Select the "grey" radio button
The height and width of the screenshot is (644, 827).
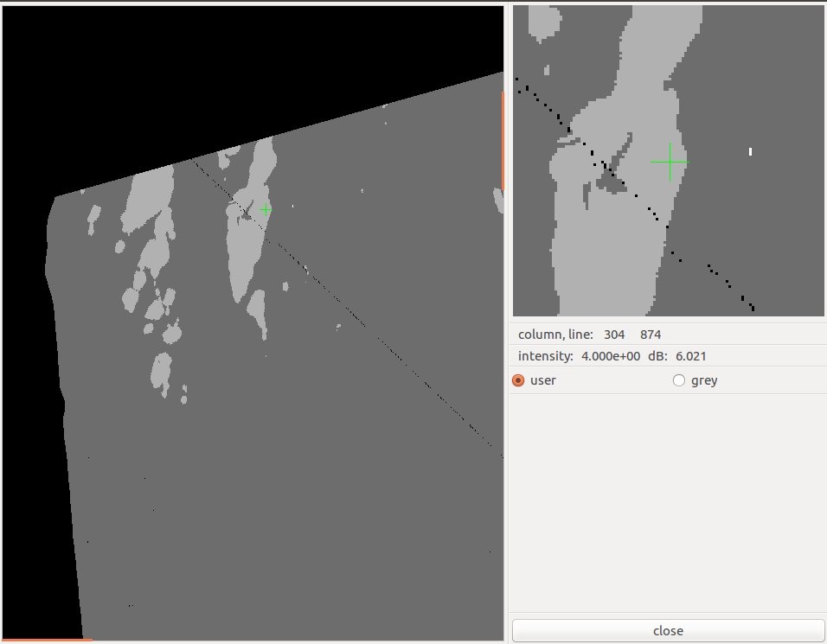pyautogui.click(x=679, y=380)
